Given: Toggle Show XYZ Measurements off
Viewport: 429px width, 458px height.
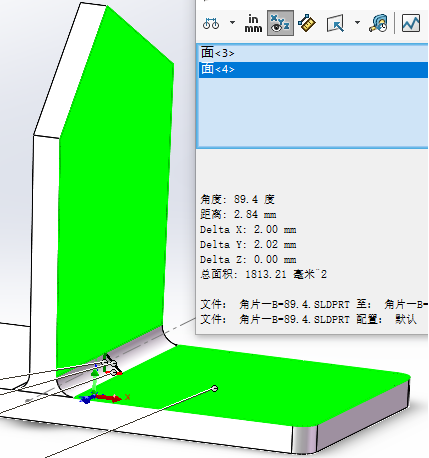Looking at the screenshot, I should point(280,23).
